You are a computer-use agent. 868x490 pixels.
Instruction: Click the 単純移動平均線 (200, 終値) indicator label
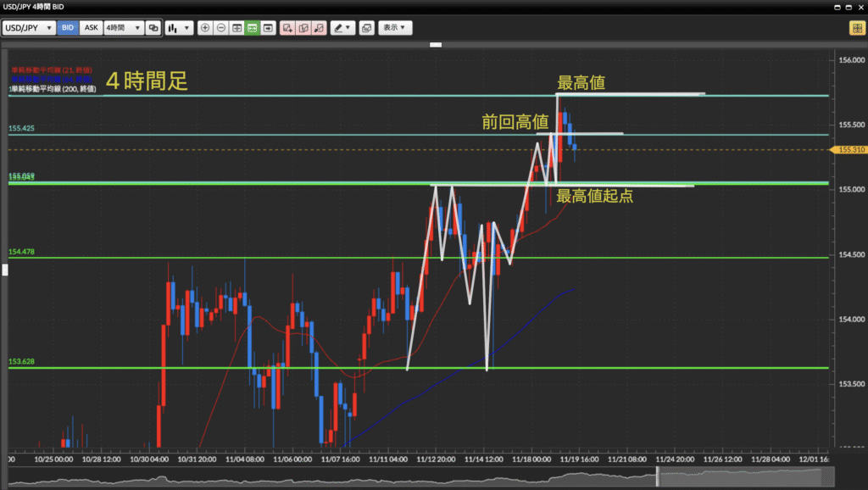(x=51, y=88)
